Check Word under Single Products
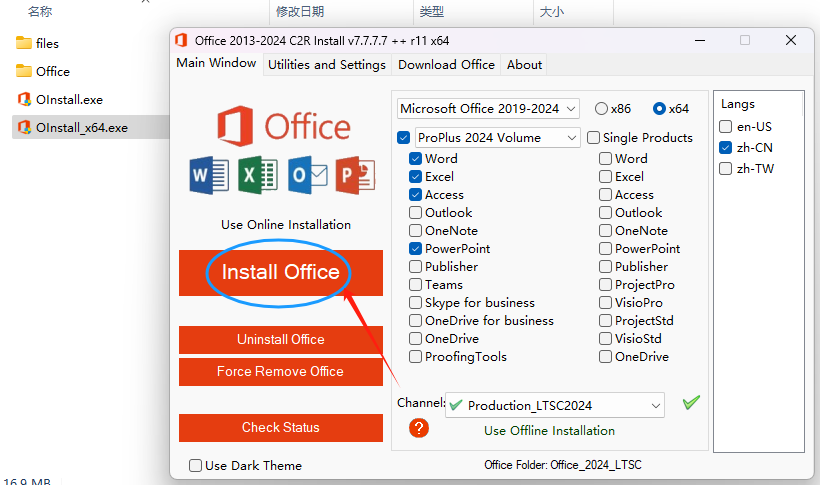 click(x=605, y=159)
